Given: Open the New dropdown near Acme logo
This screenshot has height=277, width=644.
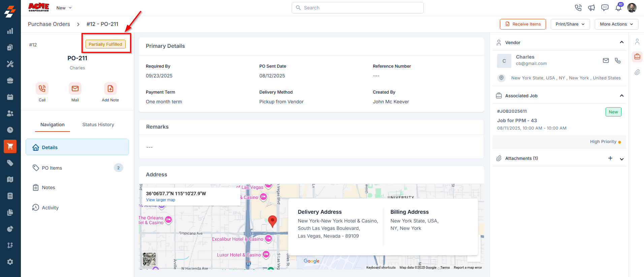Looking at the screenshot, I should pos(64,8).
